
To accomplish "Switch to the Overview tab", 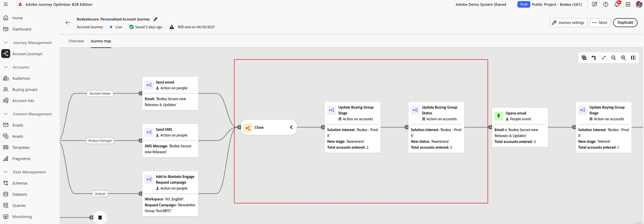I will pos(76,41).
